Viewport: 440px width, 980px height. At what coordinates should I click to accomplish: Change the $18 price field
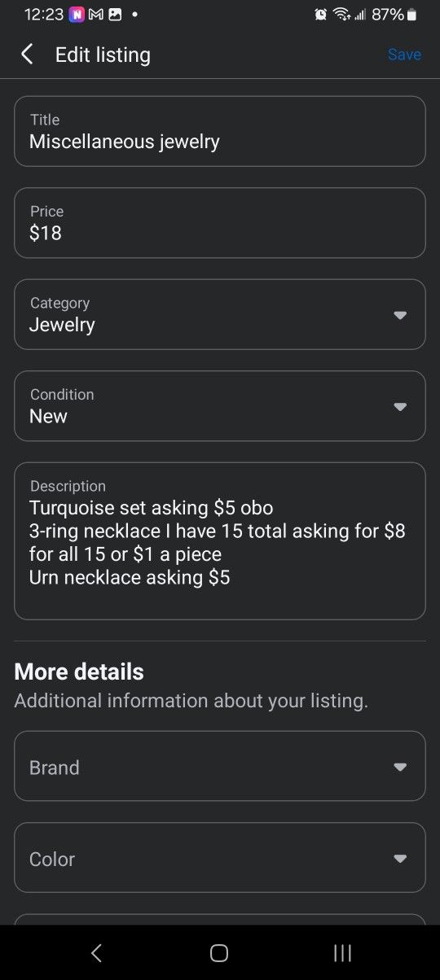pyautogui.click(x=220, y=223)
